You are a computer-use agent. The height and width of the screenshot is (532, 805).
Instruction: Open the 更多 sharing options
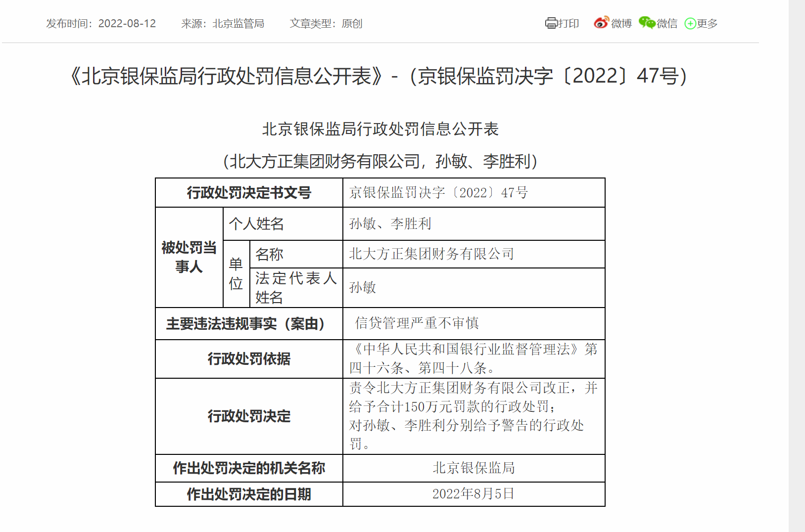pos(707,24)
